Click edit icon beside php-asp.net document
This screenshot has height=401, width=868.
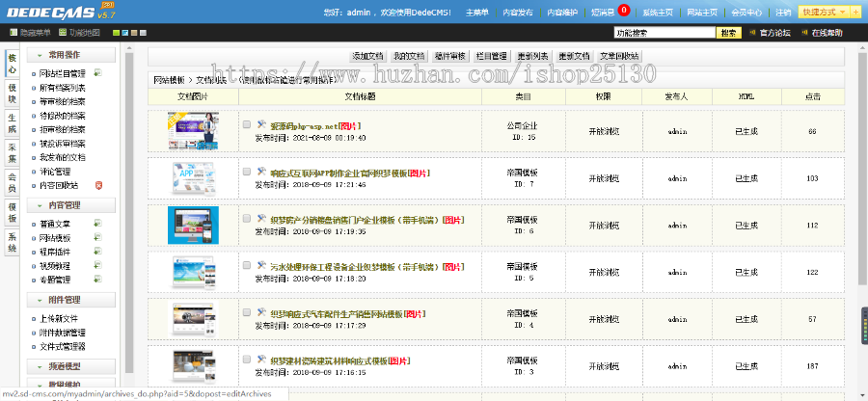point(261,124)
